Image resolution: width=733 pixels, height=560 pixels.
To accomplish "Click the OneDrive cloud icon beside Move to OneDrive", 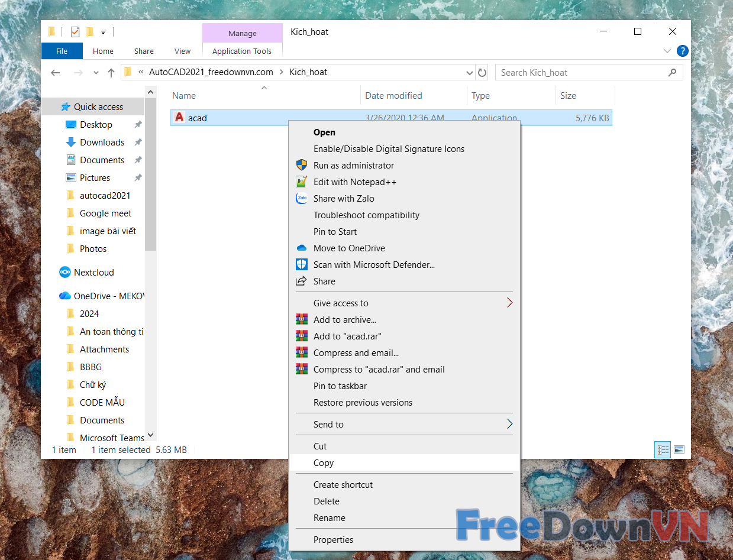I will coord(302,248).
